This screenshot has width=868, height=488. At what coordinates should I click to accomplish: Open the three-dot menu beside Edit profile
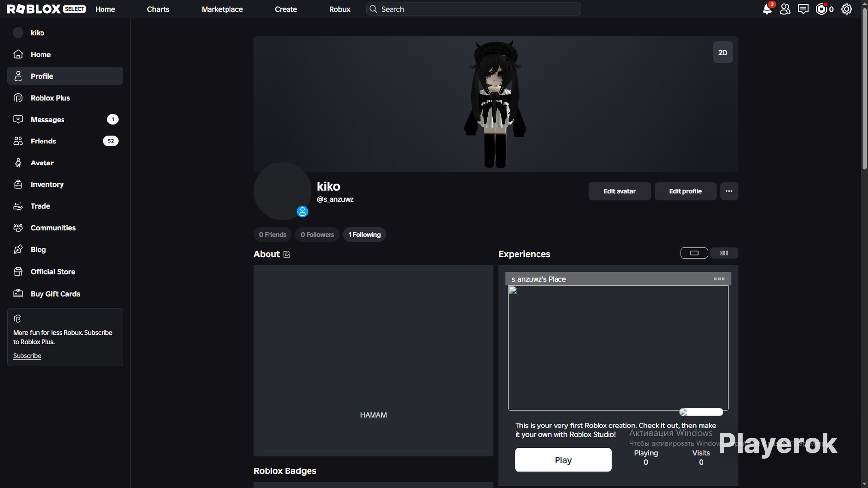pyautogui.click(x=729, y=191)
